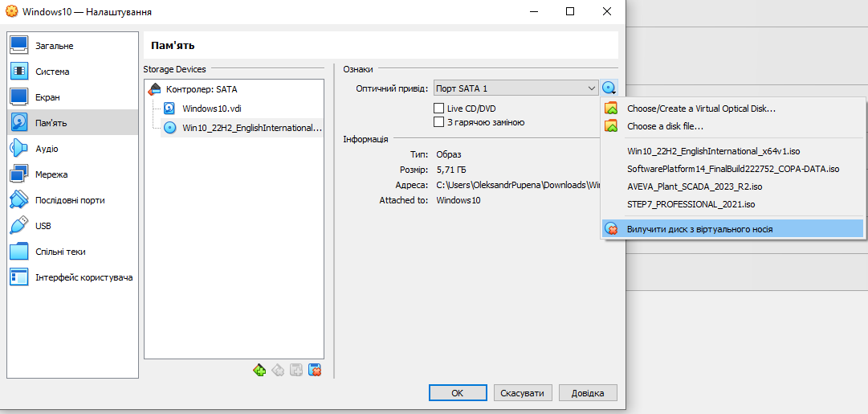Screen dimensions: 868x414
Task: Click the Довідка button
Action: click(588, 393)
